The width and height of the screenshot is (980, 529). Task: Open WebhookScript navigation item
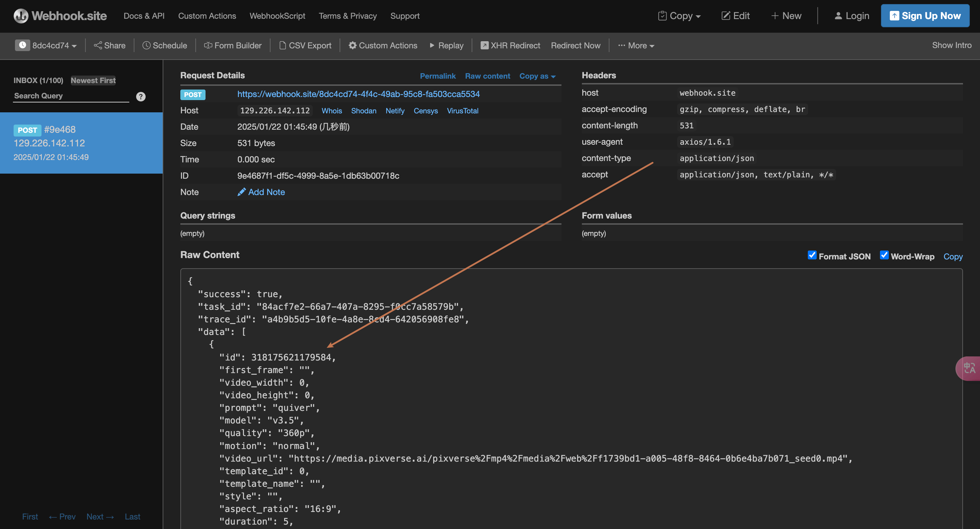pyautogui.click(x=277, y=16)
